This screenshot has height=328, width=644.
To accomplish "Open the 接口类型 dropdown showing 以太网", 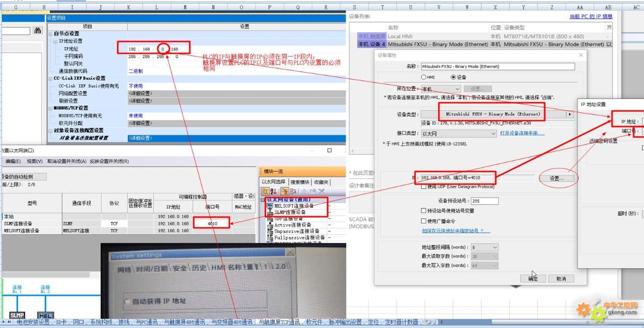I will pos(459,134).
